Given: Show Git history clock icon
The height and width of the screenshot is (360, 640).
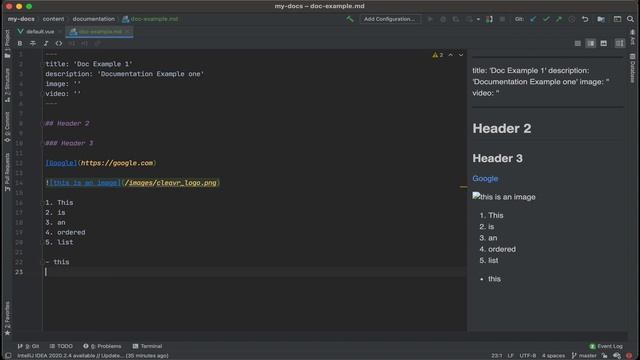Looking at the screenshot, I should pyautogui.click(x=572, y=19).
